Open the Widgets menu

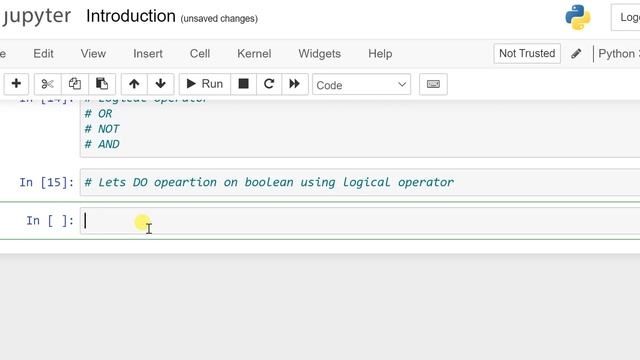(x=320, y=53)
